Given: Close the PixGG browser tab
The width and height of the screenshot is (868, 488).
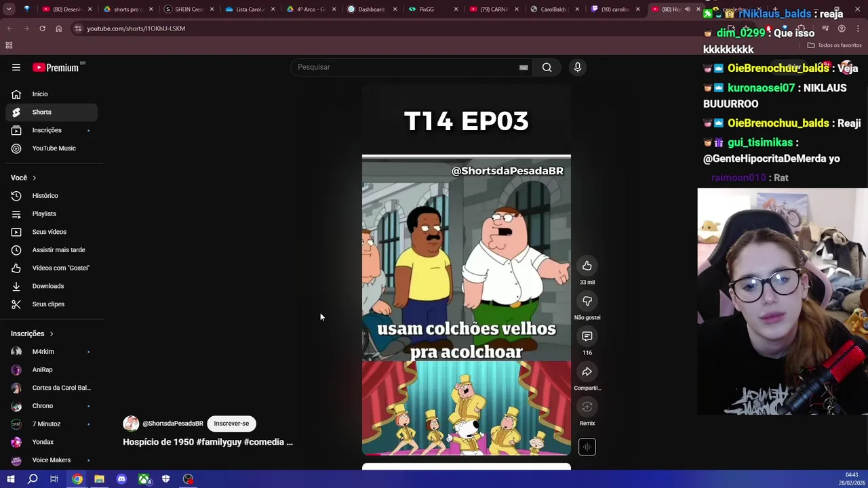Looking at the screenshot, I should click(456, 9).
